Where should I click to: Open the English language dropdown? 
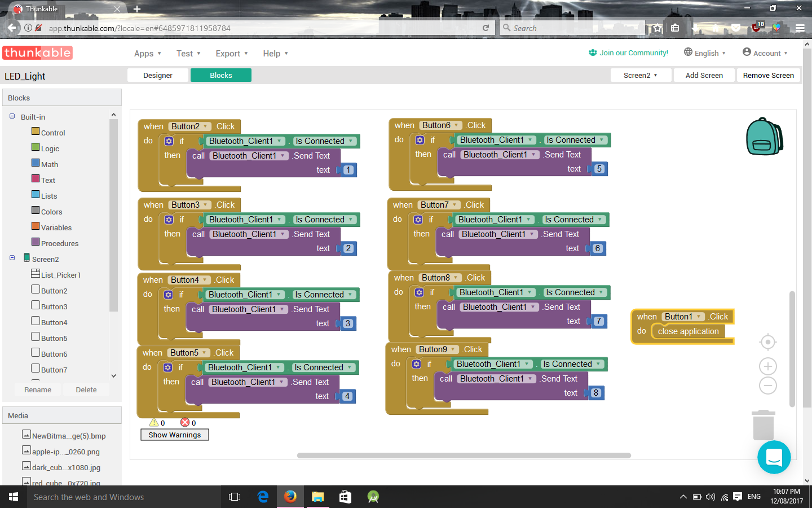tap(705, 52)
